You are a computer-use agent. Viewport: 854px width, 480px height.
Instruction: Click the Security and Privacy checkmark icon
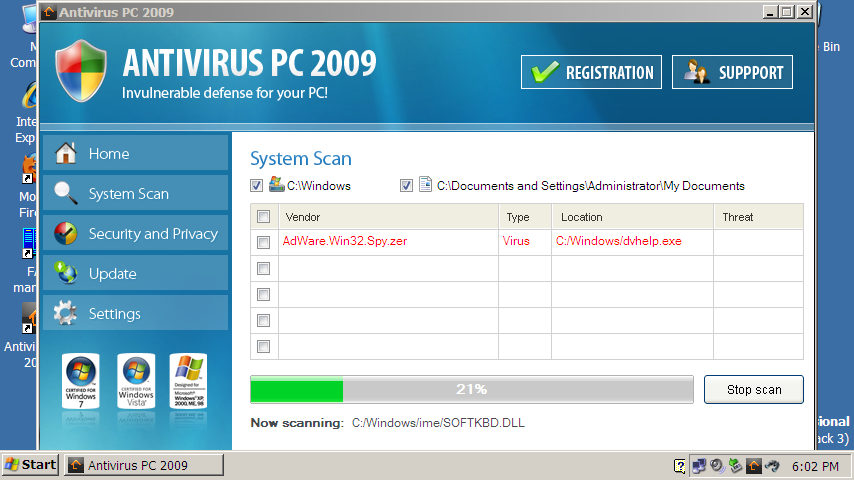pos(66,233)
